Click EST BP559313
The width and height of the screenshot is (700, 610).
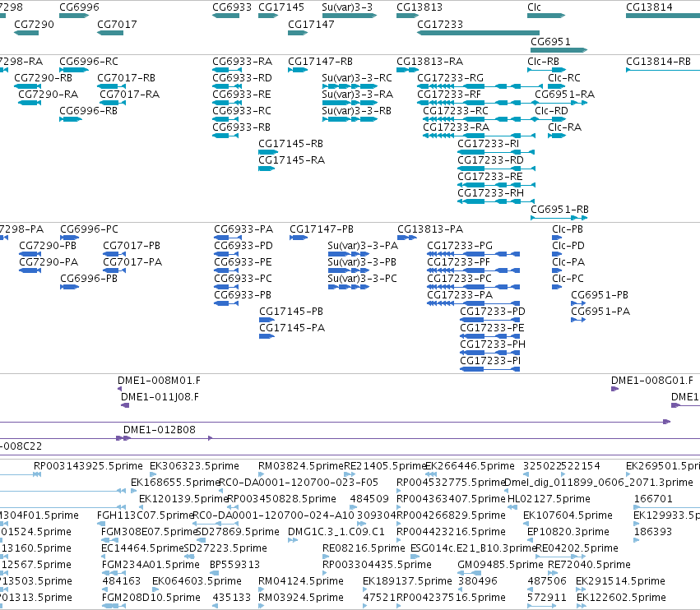[x=234, y=565]
